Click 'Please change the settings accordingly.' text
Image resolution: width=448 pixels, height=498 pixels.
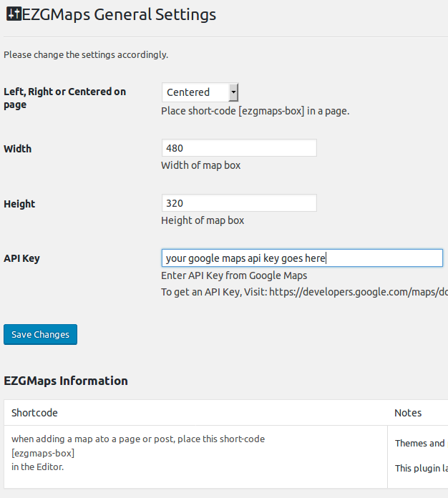pyautogui.click(x=86, y=54)
